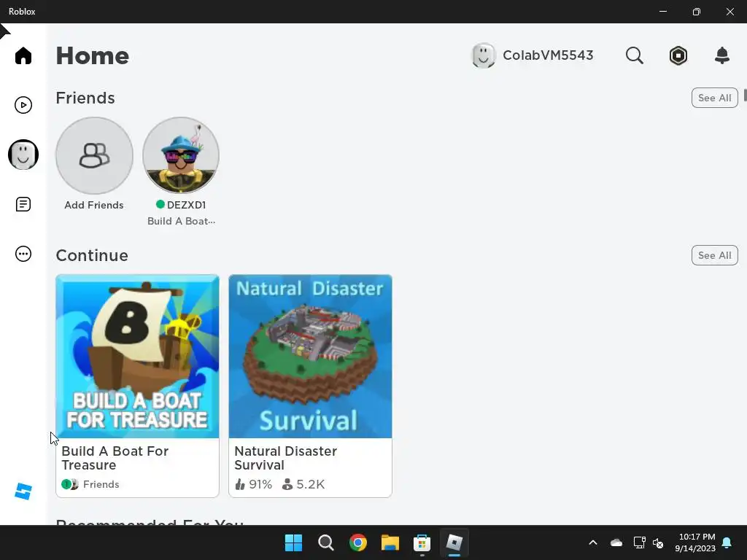Click the Build A Boat status text under DEZXD1
This screenshot has height=560, width=747.
click(x=181, y=221)
